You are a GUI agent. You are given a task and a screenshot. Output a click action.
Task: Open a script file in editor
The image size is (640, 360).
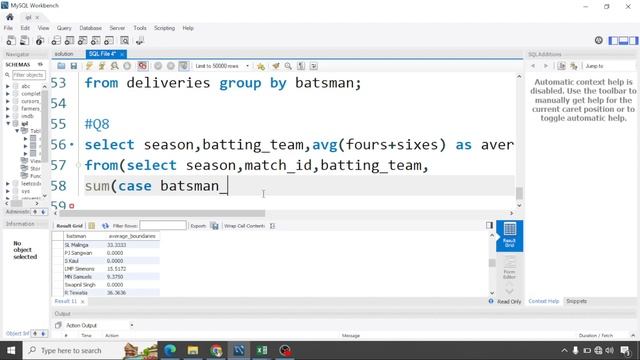coord(61,66)
